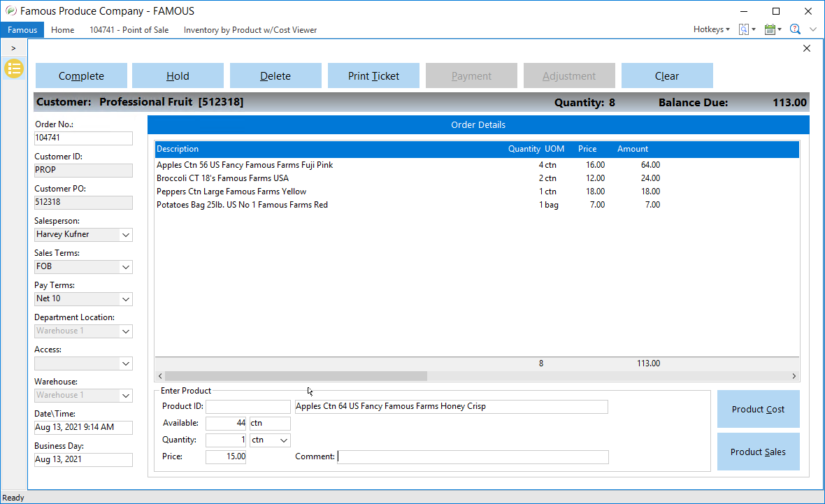This screenshot has height=504, width=825.
Task: Maximize the Famous Produce Company window
Action: click(776, 11)
